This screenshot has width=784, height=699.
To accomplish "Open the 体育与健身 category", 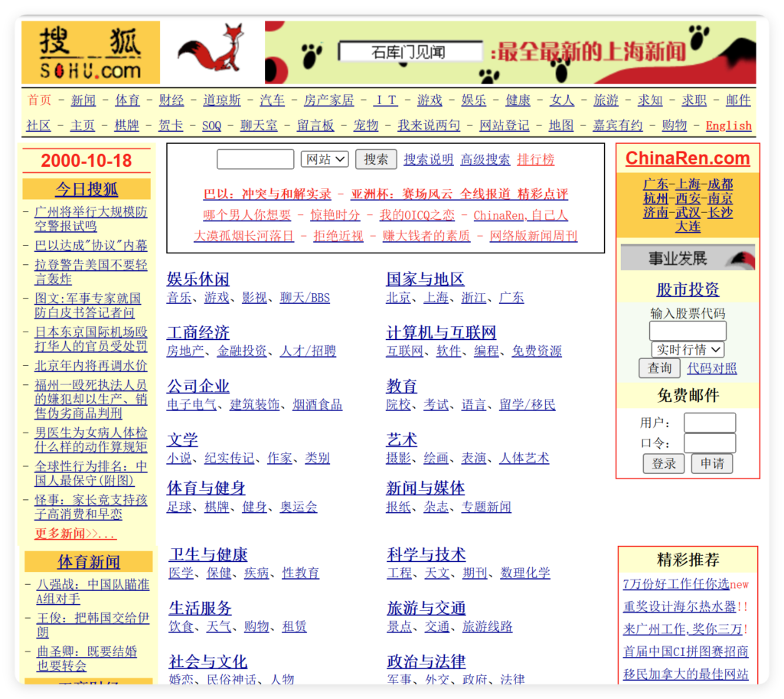I will (206, 488).
